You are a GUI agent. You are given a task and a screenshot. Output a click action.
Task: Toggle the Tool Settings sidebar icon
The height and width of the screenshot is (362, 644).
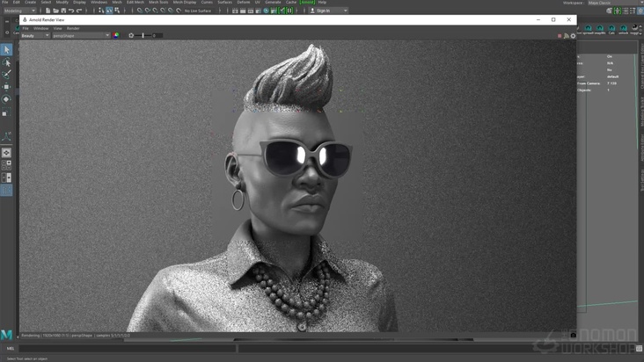(633, 11)
